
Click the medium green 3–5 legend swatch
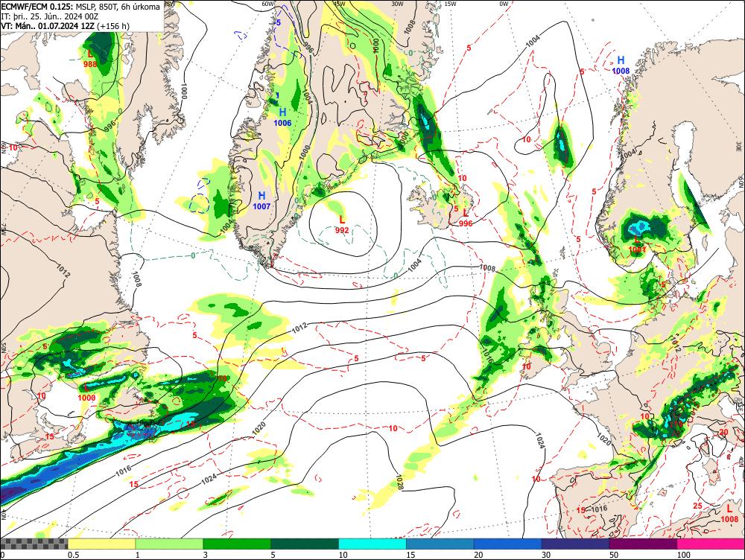tap(237, 544)
